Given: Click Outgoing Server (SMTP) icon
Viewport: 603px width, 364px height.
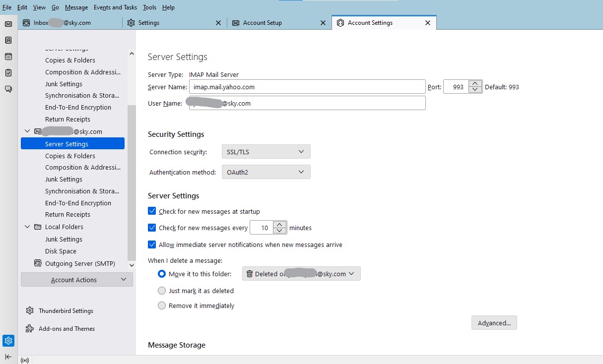Looking at the screenshot, I should [x=38, y=263].
